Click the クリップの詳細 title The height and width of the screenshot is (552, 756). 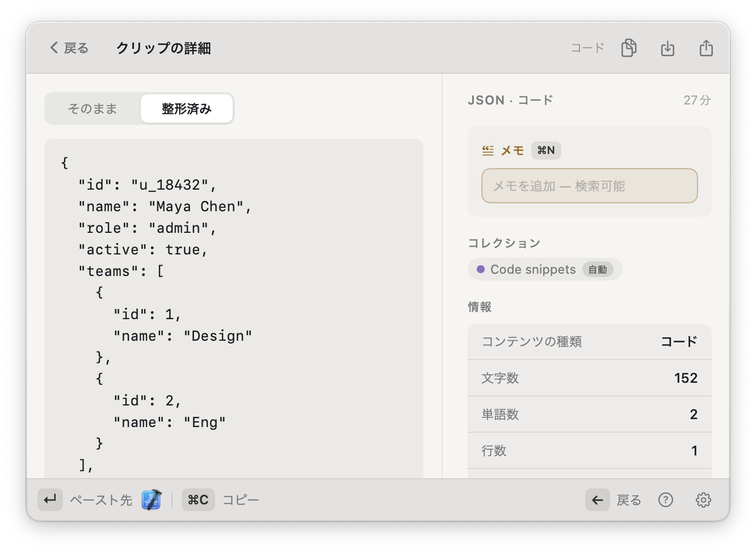[x=163, y=48]
